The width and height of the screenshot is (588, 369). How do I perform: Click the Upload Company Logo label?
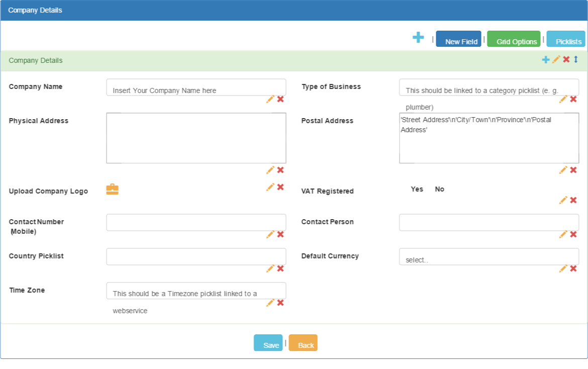coord(48,191)
